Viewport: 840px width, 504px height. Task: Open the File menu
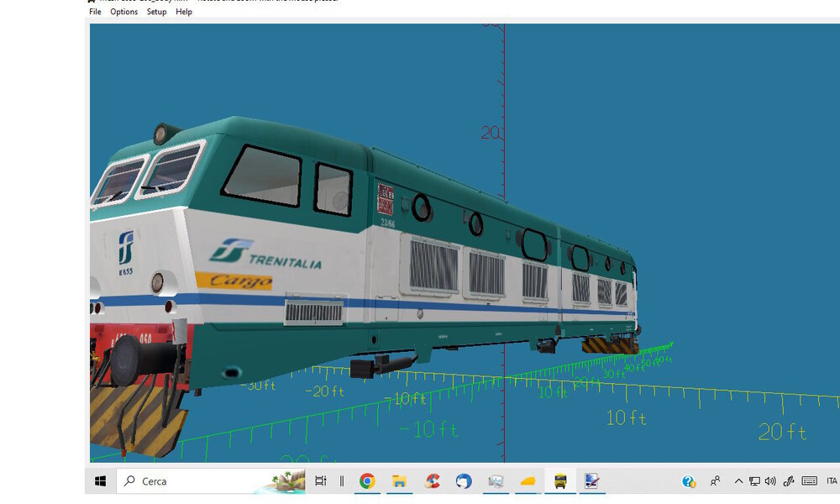point(95,12)
